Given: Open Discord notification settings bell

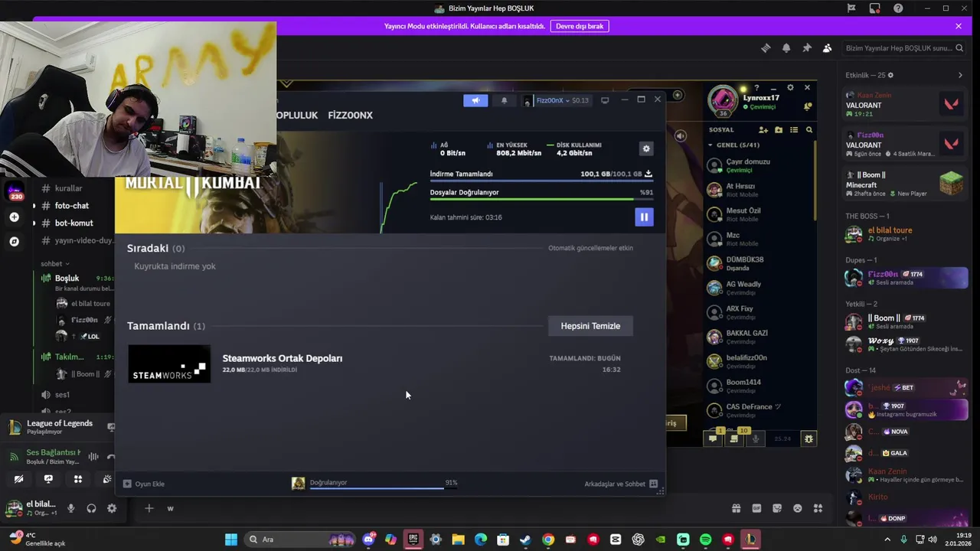Looking at the screenshot, I should click(786, 48).
